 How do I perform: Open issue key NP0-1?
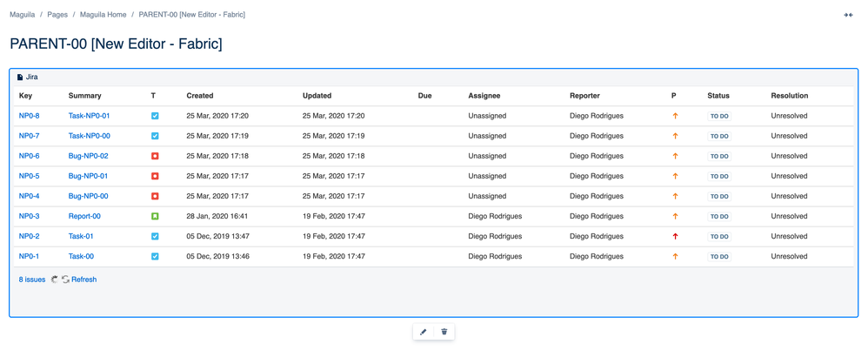[29, 257]
